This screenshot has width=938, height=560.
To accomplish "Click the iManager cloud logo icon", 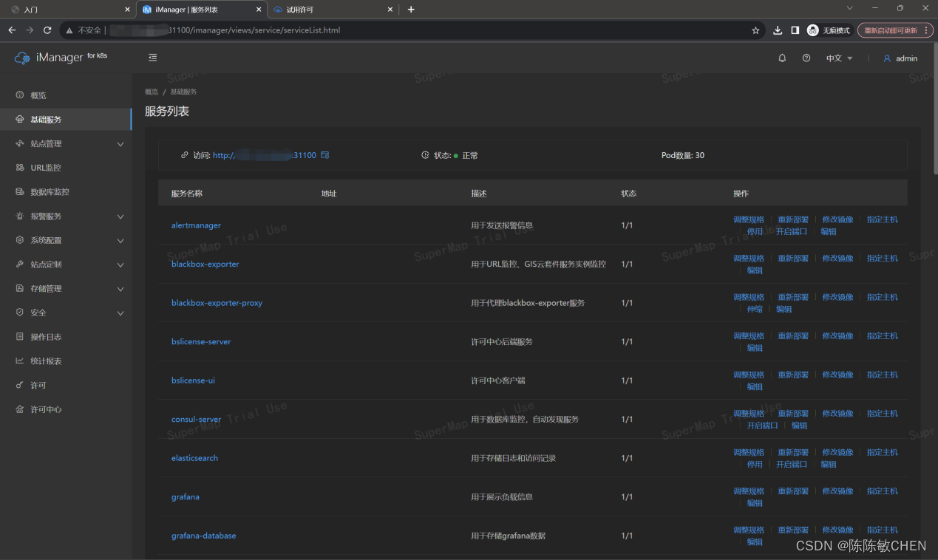I will [22, 58].
